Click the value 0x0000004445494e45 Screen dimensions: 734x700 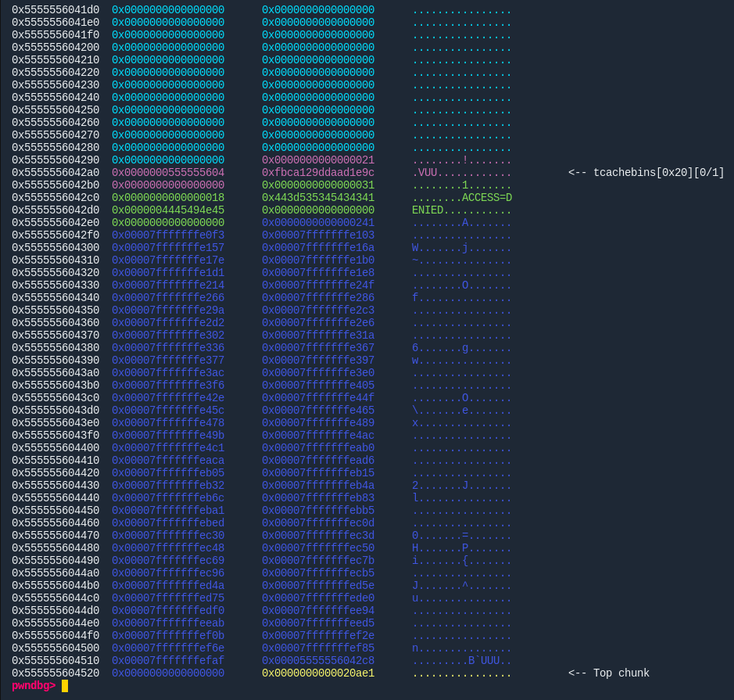[168, 210]
